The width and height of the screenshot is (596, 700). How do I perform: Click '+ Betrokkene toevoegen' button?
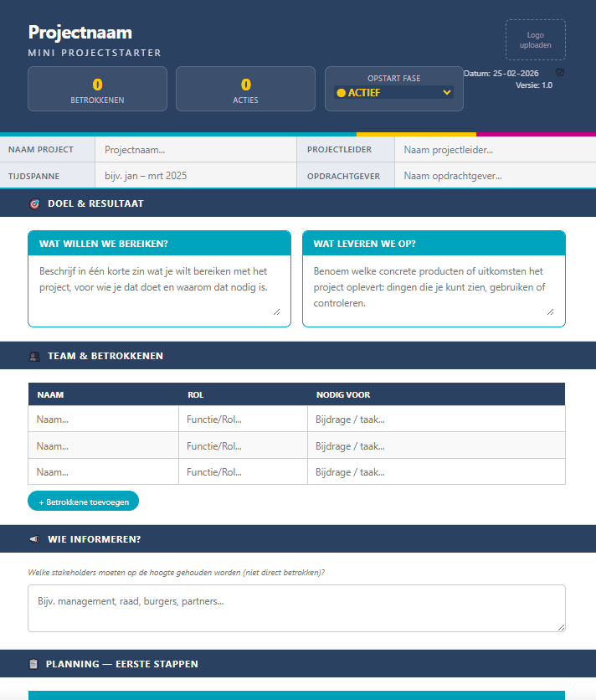coord(84,502)
